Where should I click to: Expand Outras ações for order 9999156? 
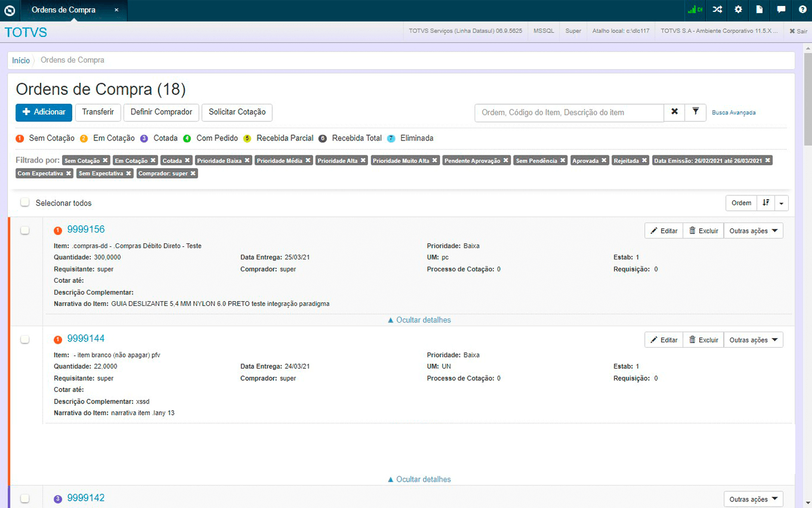pyautogui.click(x=753, y=231)
